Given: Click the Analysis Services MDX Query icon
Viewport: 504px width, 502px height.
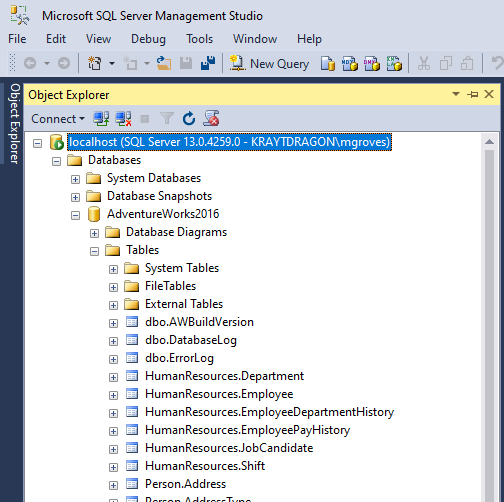Looking at the screenshot, I should (x=350, y=63).
